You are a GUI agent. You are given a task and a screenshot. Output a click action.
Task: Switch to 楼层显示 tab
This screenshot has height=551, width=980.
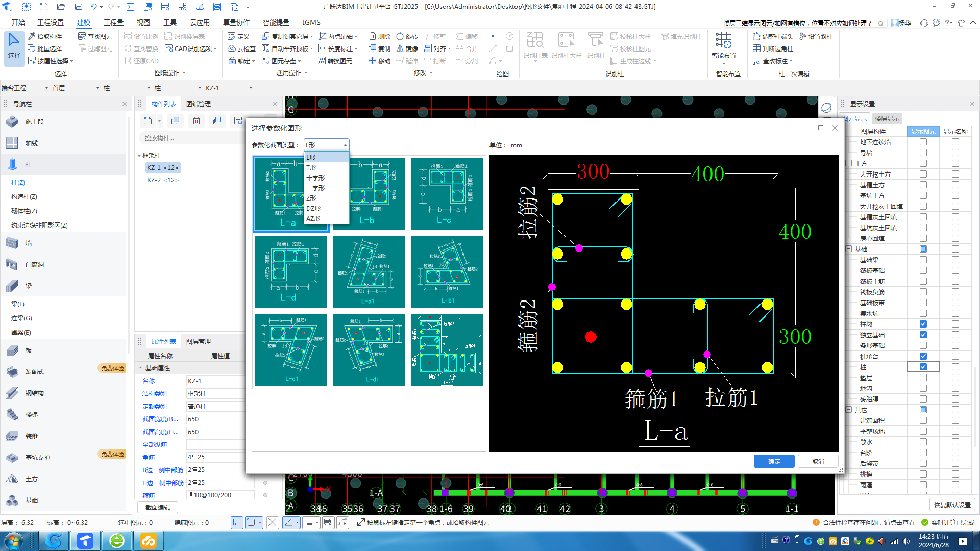click(887, 118)
